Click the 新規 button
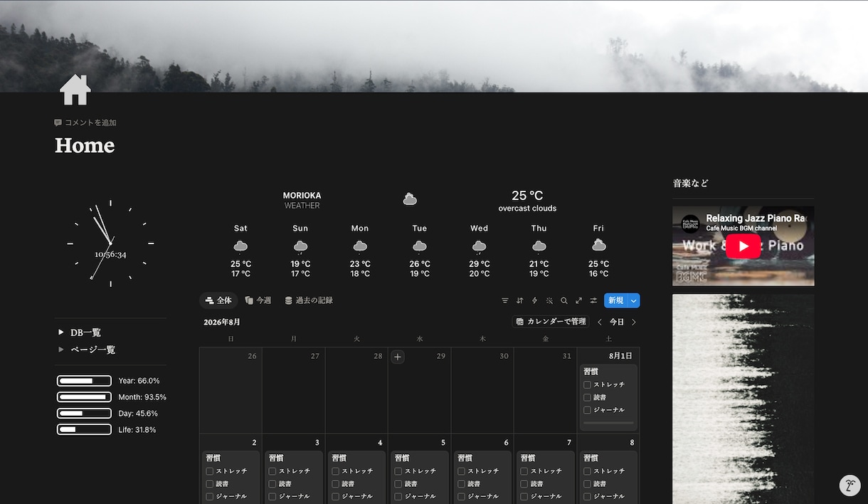Image resolution: width=868 pixels, height=504 pixels. point(615,300)
